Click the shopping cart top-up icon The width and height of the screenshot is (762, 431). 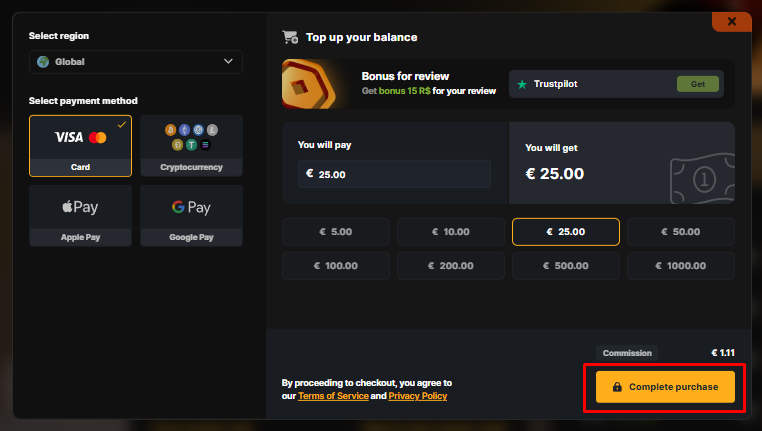click(291, 37)
